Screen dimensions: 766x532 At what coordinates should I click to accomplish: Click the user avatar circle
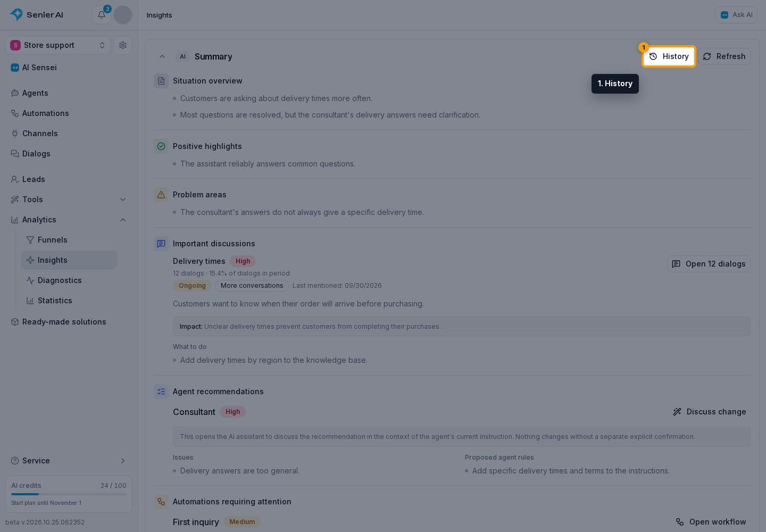[123, 15]
